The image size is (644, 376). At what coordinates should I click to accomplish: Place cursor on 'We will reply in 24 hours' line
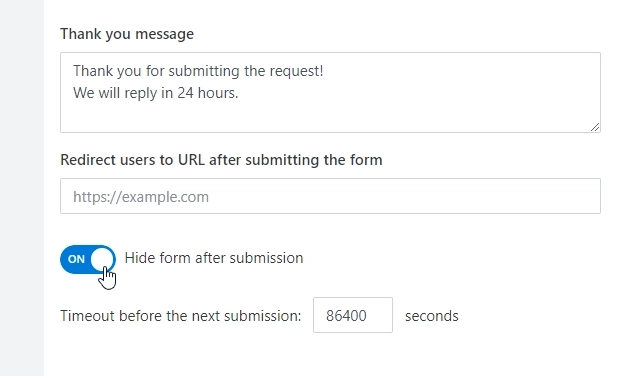click(156, 93)
